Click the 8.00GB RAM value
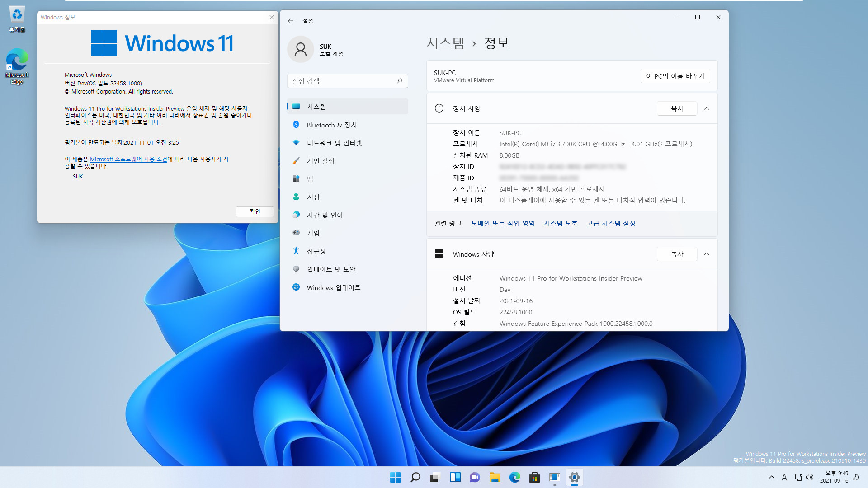Image resolution: width=868 pixels, height=488 pixels. tap(509, 155)
